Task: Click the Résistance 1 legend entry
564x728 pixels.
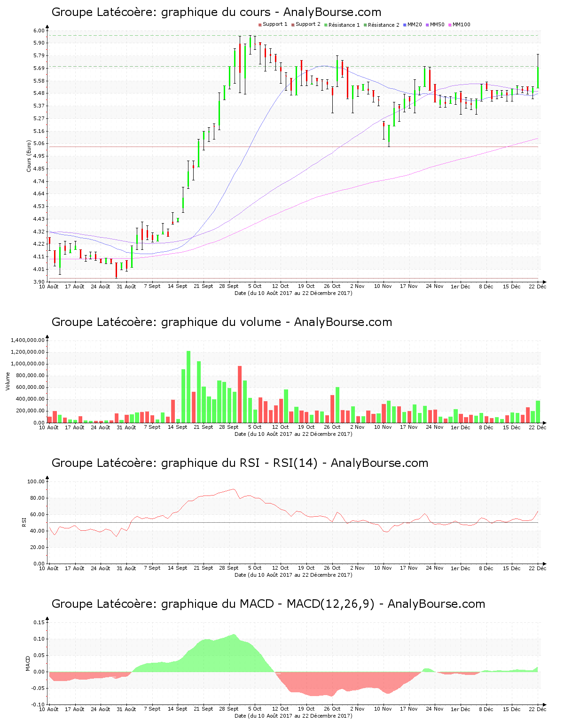Action: pos(342,24)
